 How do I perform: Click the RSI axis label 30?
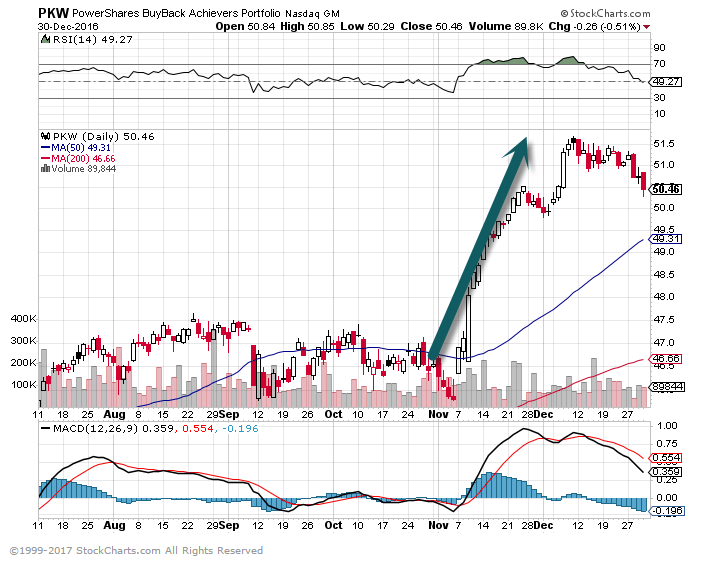click(659, 98)
